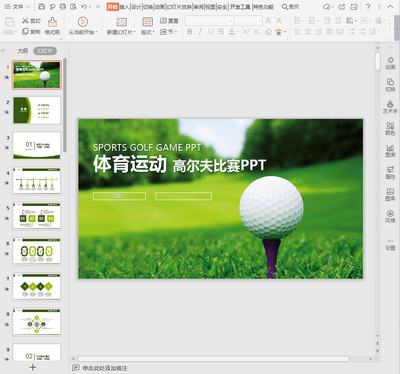Open the Gallery (图库) side panel

coord(390,194)
